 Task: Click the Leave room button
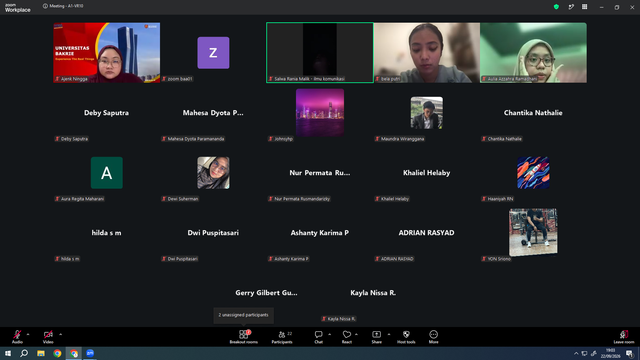click(x=624, y=337)
